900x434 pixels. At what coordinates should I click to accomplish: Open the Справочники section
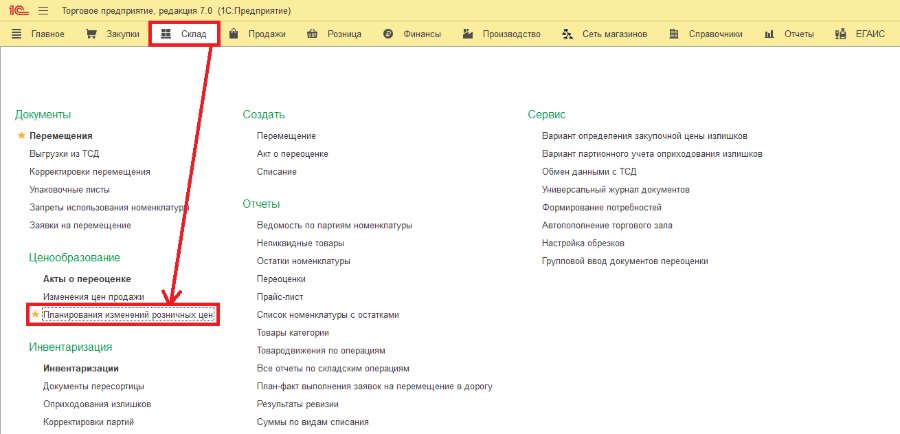coord(716,34)
